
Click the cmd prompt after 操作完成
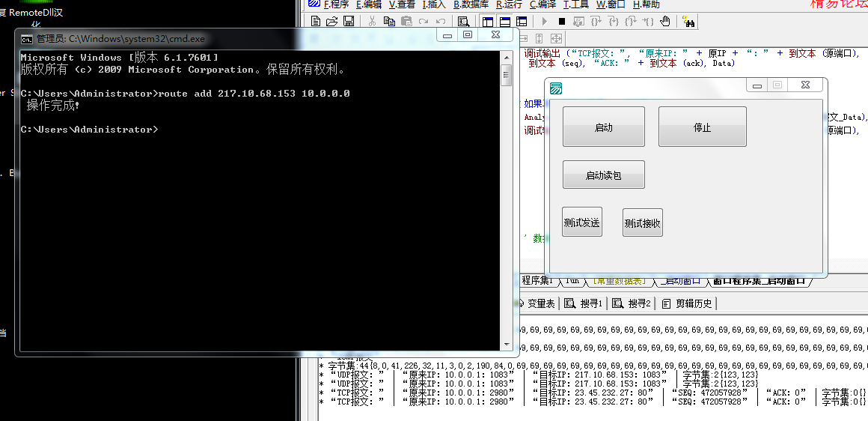pos(89,130)
